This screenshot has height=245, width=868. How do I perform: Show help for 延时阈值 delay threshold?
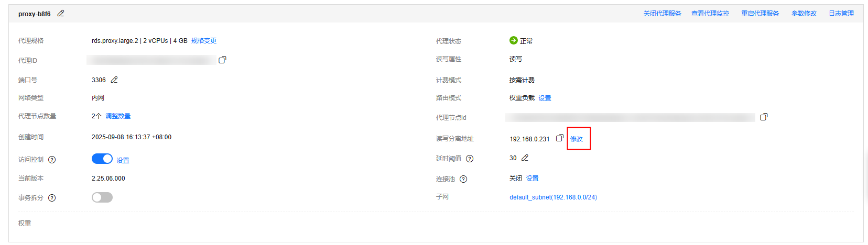[470, 159]
